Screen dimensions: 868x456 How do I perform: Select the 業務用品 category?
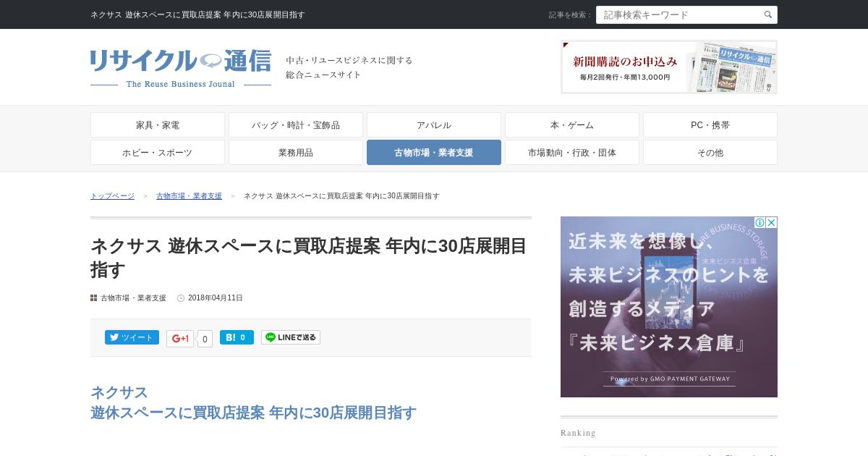point(296,153)
